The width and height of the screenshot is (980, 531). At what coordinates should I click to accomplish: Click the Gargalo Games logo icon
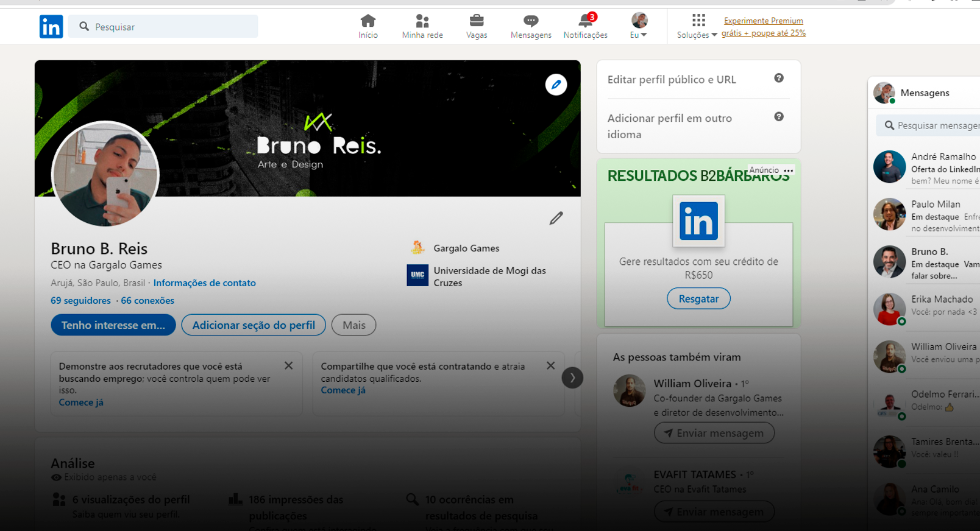417,247
